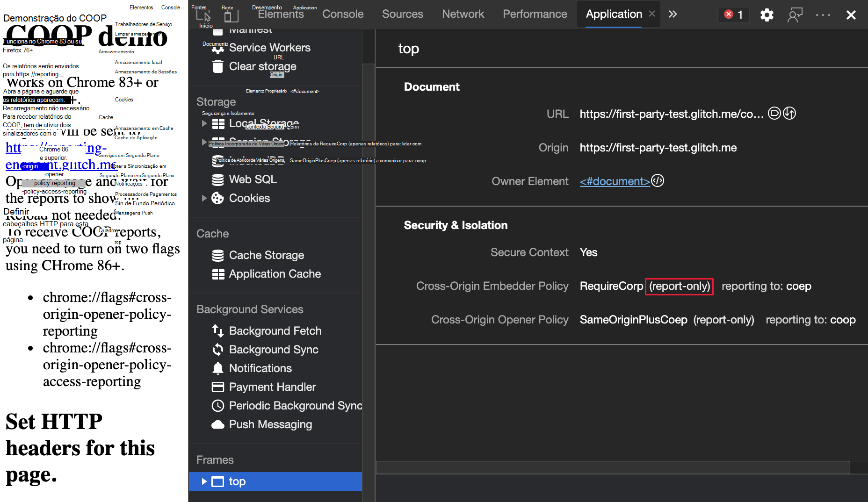
Task: Click the Clear storage trash icon
Action: click(x=218, y=66)
